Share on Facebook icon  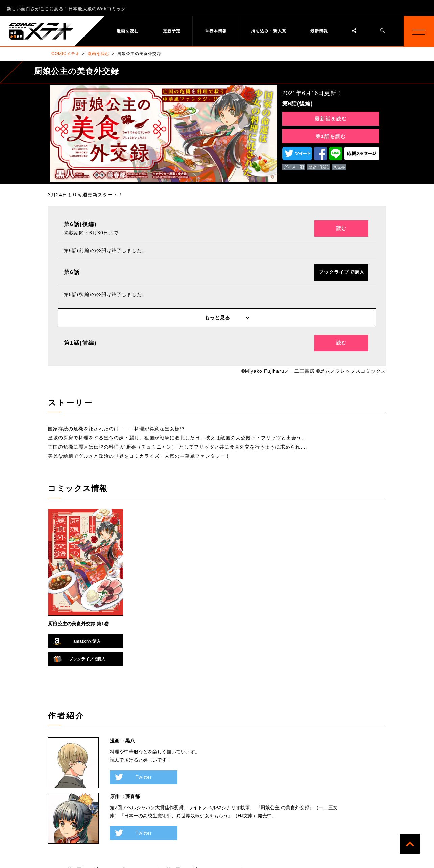[x=320, y=153]
